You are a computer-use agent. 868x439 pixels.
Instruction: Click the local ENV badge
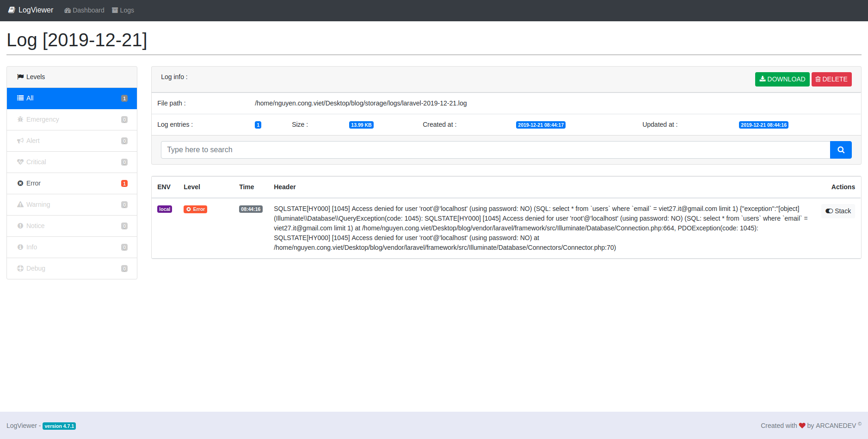(164, 209)
